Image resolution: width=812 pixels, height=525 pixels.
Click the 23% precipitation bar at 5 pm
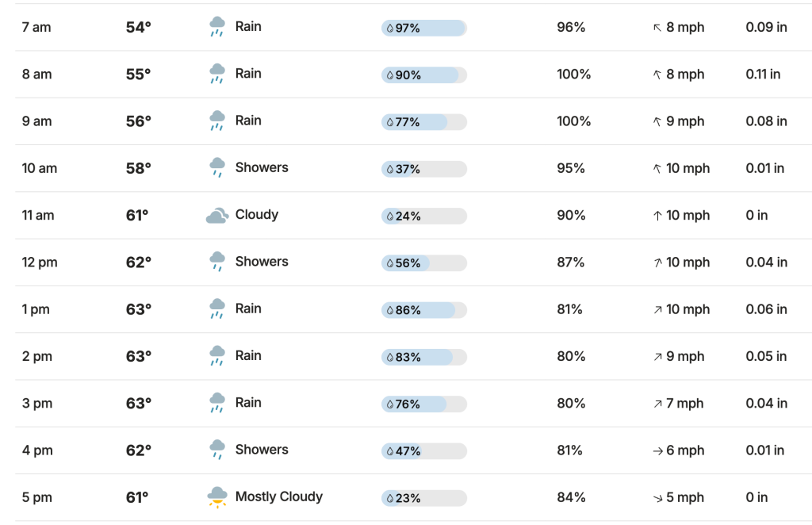point(424,498)
